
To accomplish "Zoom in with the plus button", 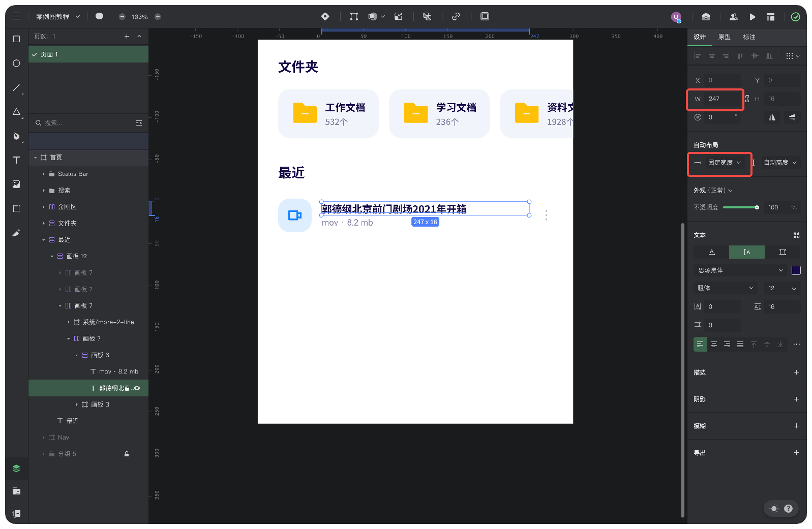I will pos(158,17).
